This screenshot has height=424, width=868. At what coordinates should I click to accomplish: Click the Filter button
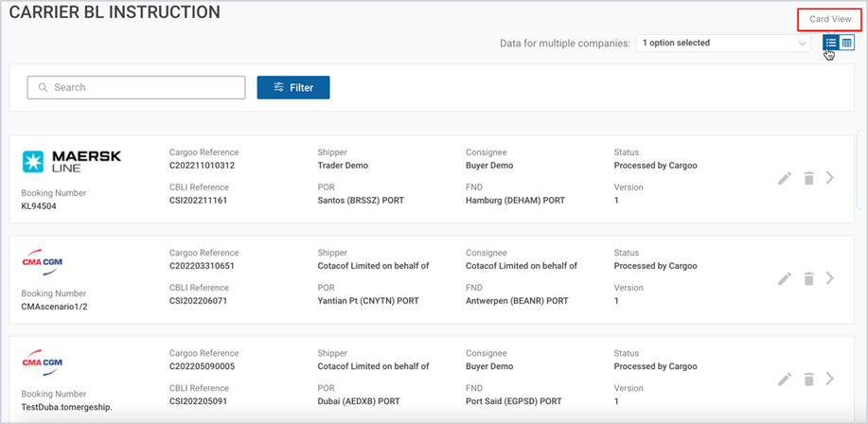(x=293, y=87)
